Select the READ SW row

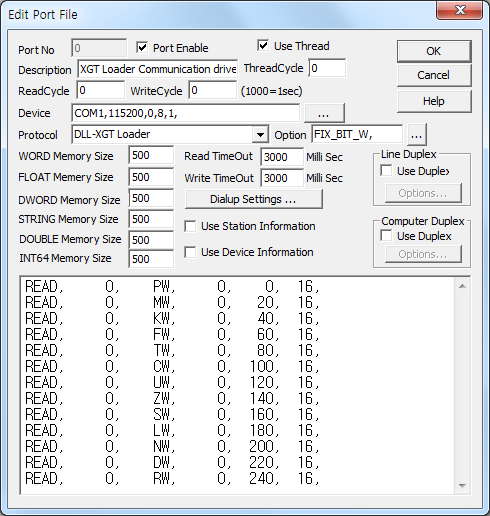(x=172, y=414)
